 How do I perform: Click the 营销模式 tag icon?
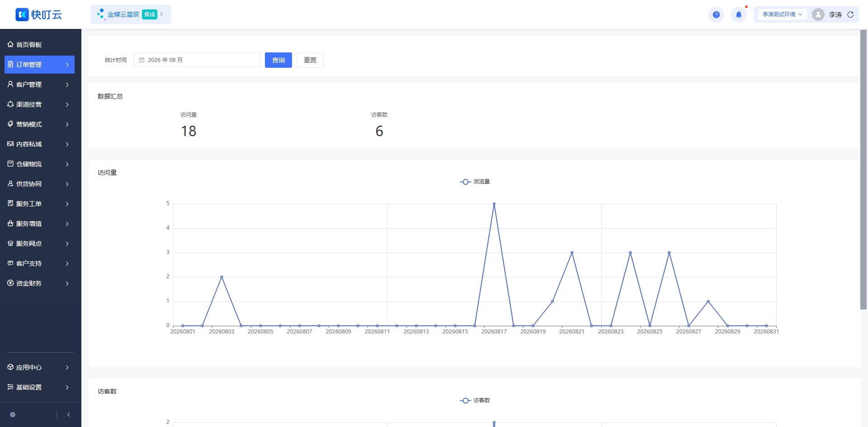tap(10, 124)
